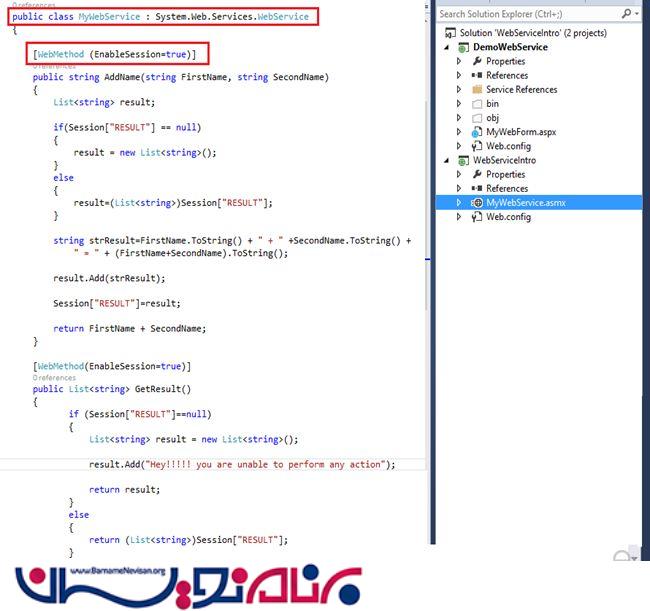Image resolution: width=650 pixels, height=611 pixels.
Task: Click the 'else' keyword in AddName
Action: tap(63, 178)
